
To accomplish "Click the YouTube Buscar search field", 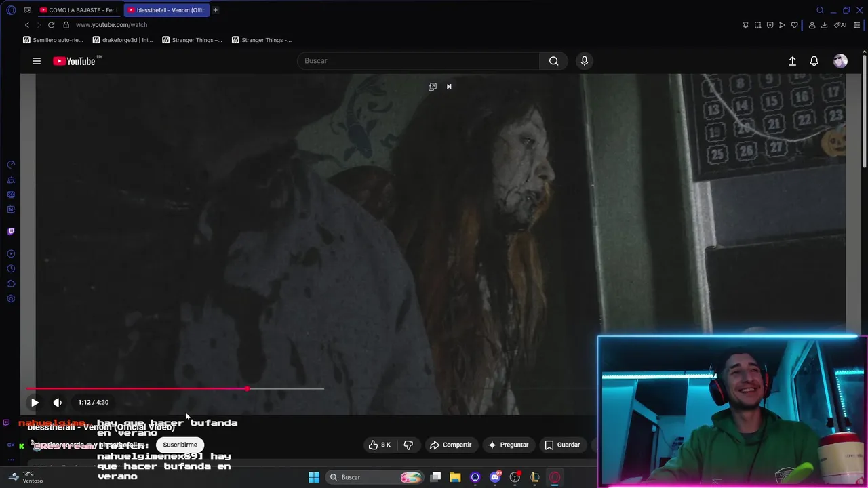I will [x=418, y=61].
